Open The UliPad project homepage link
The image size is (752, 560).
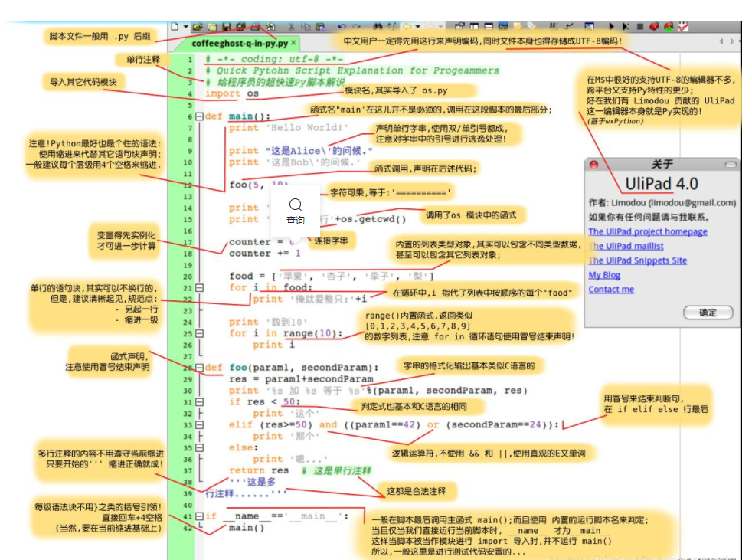coord(648,231)
